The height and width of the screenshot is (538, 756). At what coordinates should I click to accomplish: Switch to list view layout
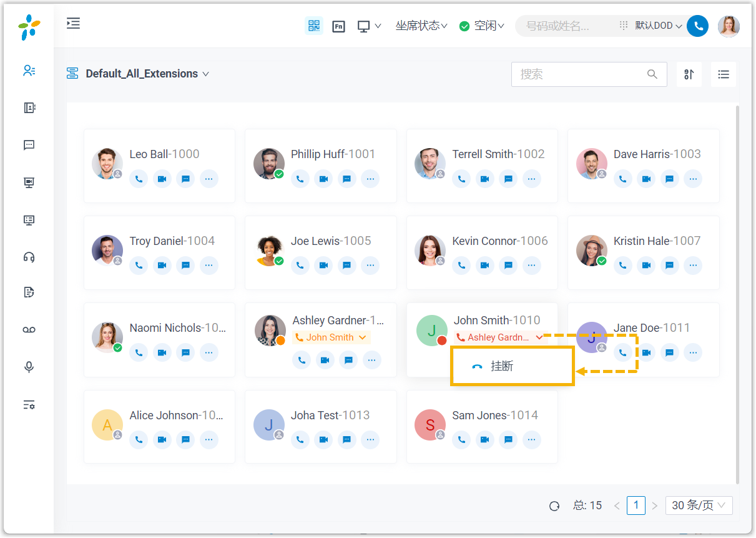(x=724, y=74)
